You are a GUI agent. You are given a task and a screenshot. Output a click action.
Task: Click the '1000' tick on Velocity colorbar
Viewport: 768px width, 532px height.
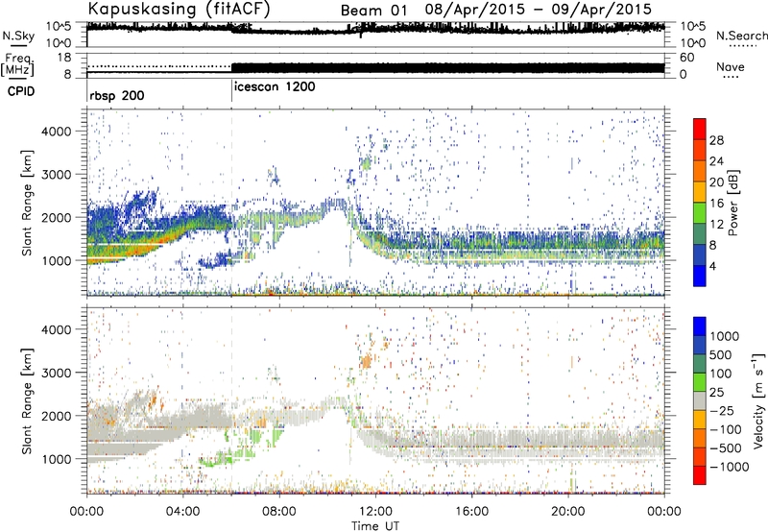(724, 336)
